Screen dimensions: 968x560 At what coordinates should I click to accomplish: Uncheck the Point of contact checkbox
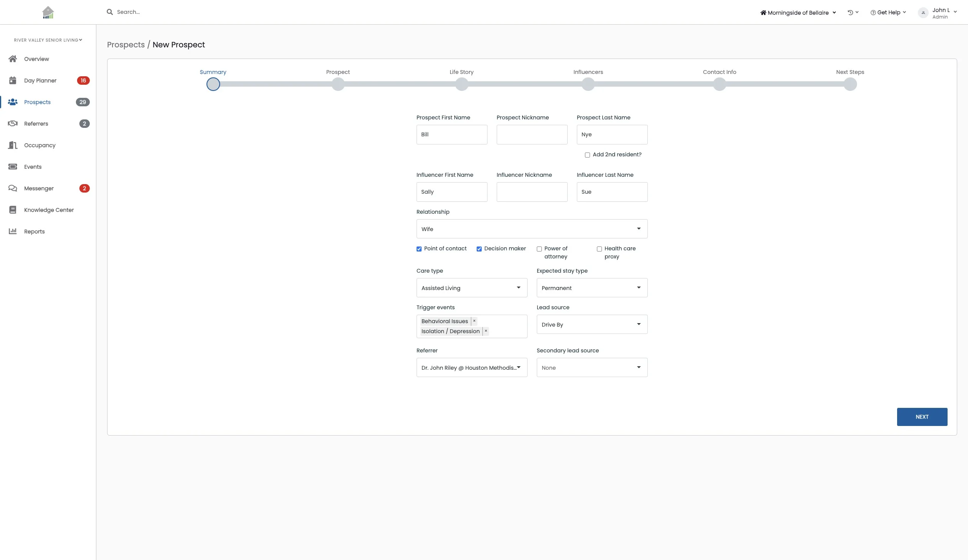click(419, 249)
